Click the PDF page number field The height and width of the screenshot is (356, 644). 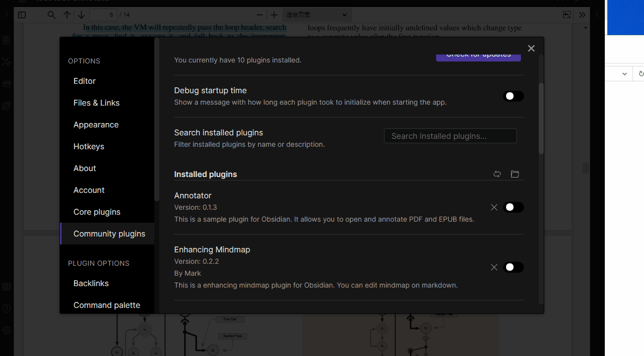103,15
